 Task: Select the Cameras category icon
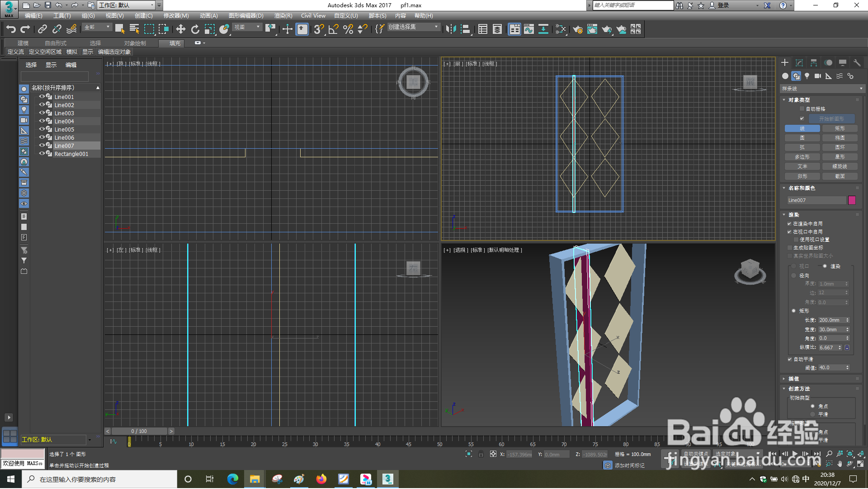tap(818, 76)
